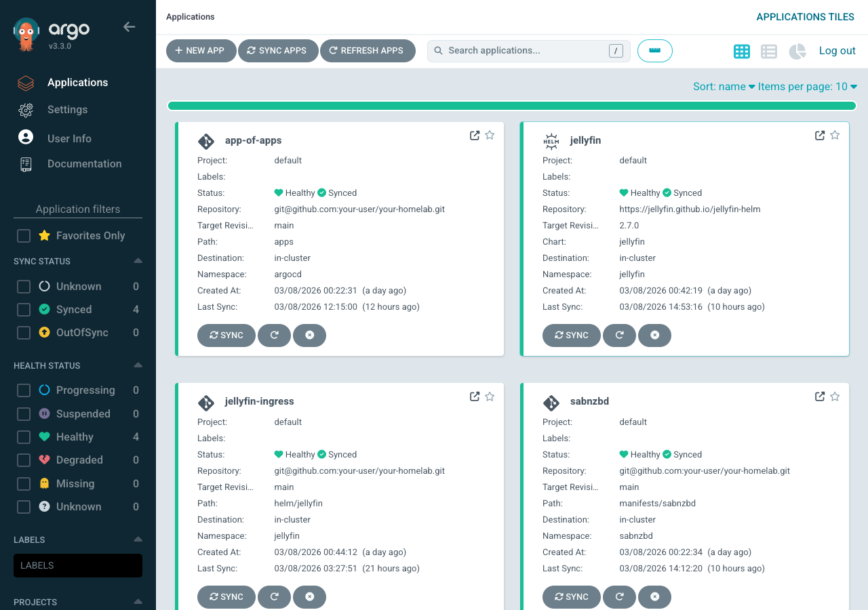Select the User Info icon
The width and height of the screenshot is (868, 610).
pyautogui.click(x=25, y=138)
